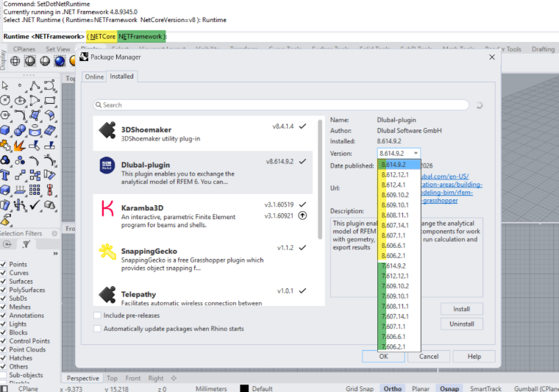
Task: Pick the Polyline drawing tool
Action: point(35,85)
